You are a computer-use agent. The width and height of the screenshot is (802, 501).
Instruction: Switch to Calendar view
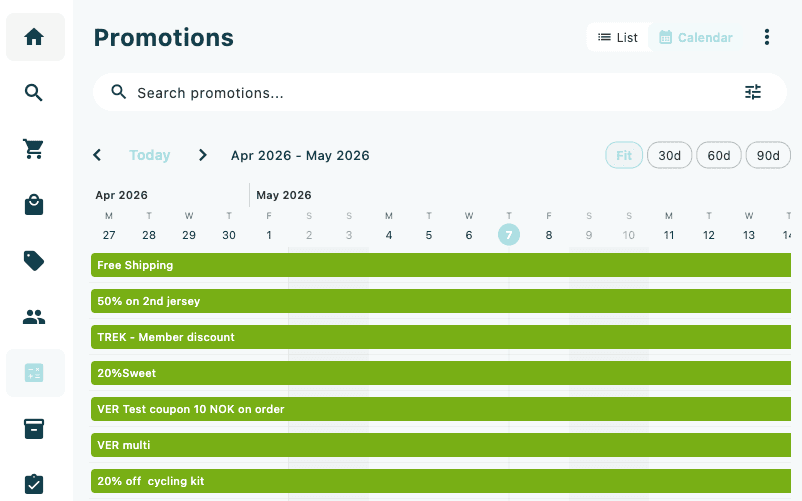[696, 37]
